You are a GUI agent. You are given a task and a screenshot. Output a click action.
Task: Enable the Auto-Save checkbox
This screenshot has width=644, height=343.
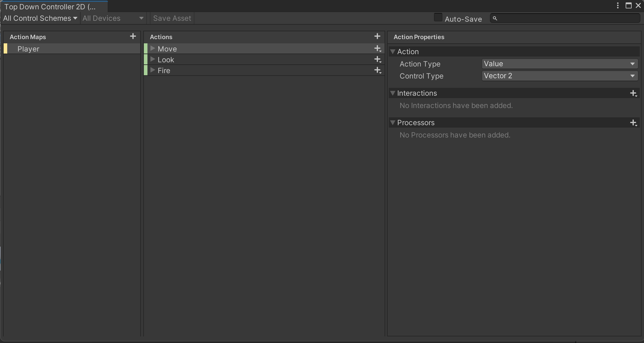pyautogui.click(x=438, y=18)
